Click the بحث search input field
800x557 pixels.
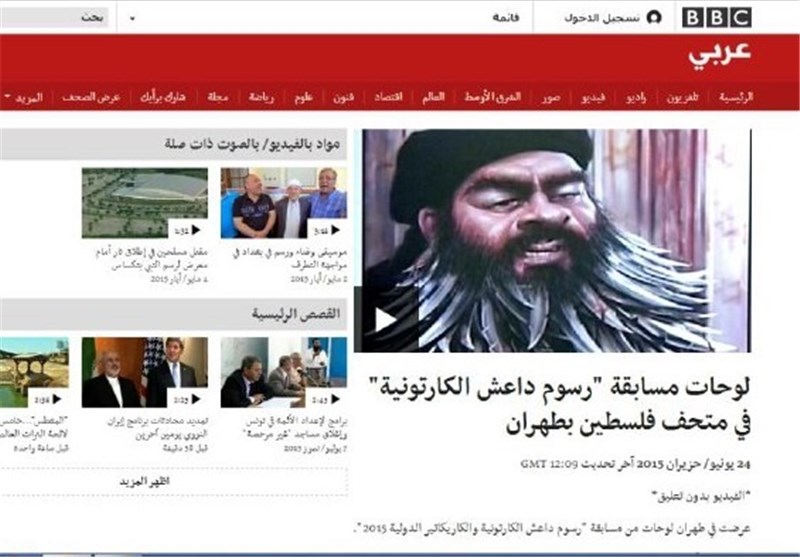(x=54, y=18)
